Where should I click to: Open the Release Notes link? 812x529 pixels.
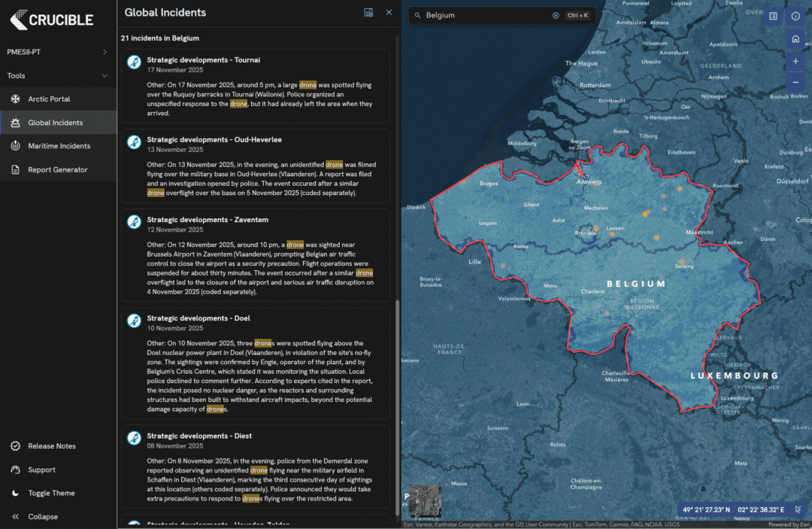point(51,446)
